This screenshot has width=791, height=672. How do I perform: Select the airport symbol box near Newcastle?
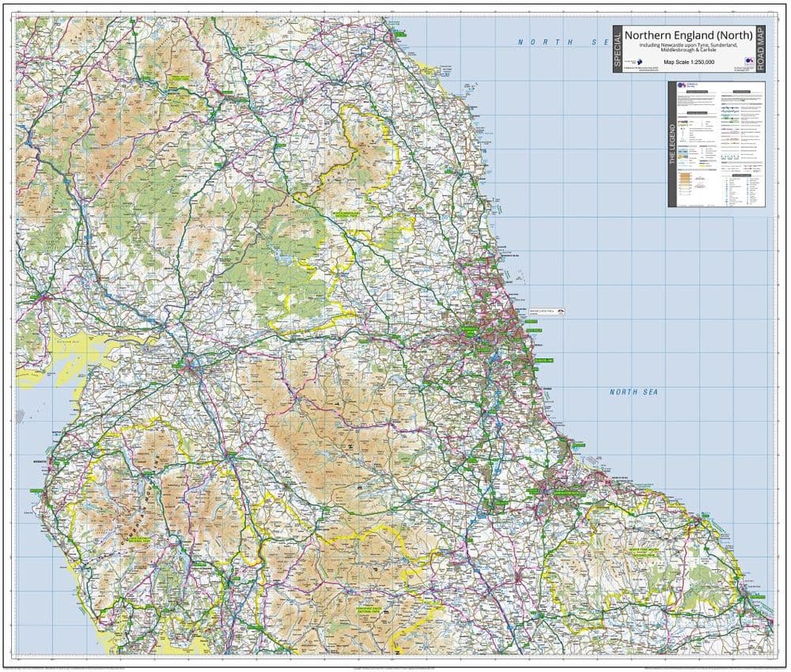547,311
